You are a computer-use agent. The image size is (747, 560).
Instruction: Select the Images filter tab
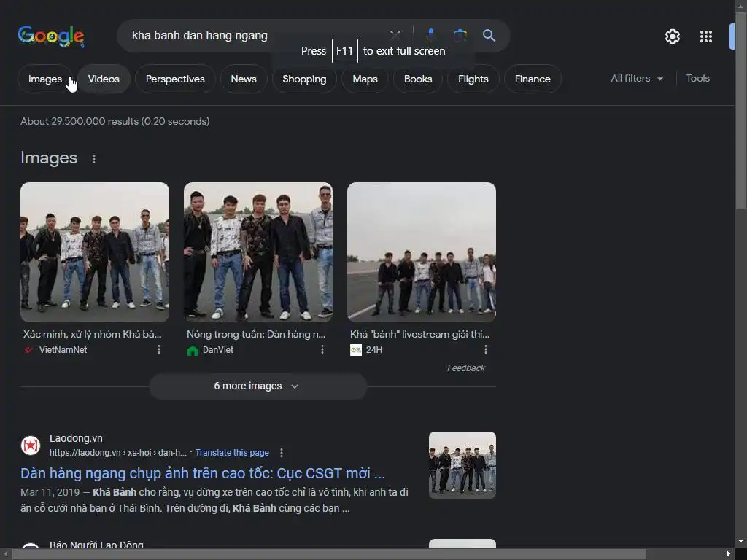point(44,79)
